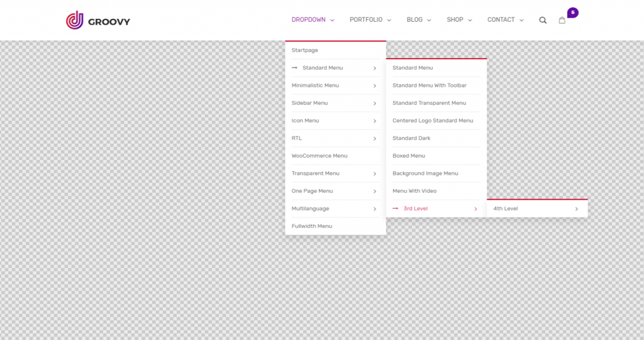Click the chevron next to 4th Level
This screenshot has height=340, width=644.
pos(576,208)
